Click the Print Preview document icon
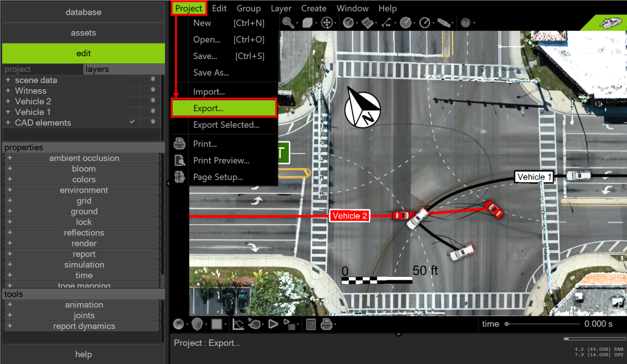 [179, 160]
